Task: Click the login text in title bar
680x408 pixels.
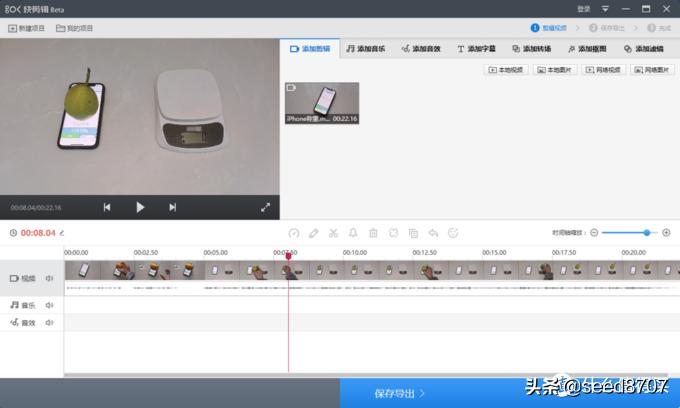Action: tap(583, 9)
